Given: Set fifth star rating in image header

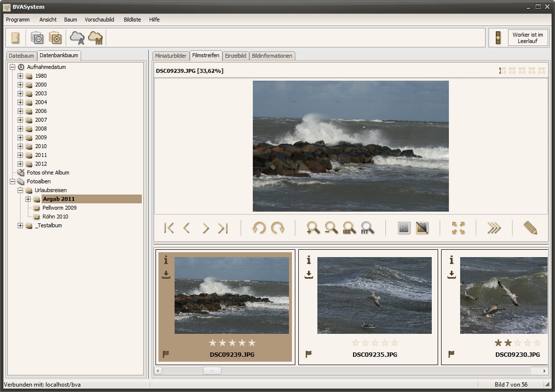Looking at the screenshot, I should tap(541, 70).
